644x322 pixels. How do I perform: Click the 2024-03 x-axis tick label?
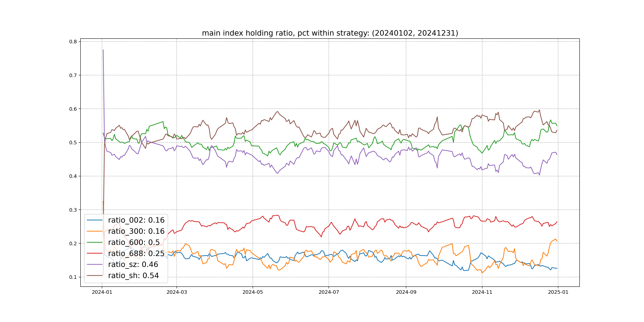(177, 292)
